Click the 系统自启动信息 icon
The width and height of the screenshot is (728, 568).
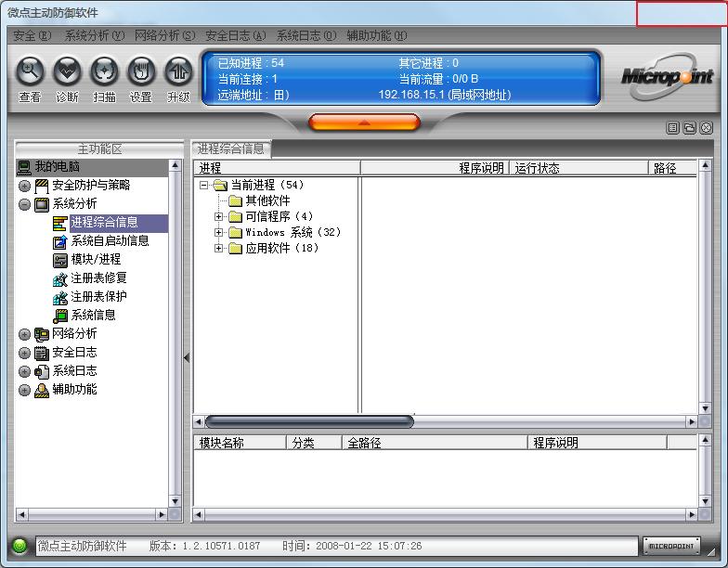(x=59, y=241)
